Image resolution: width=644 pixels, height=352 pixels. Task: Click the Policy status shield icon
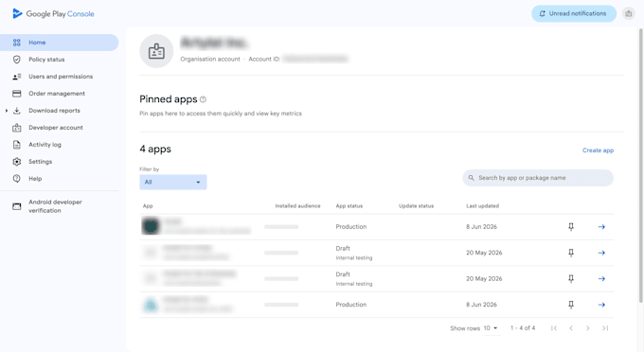(x=16, y=60)
